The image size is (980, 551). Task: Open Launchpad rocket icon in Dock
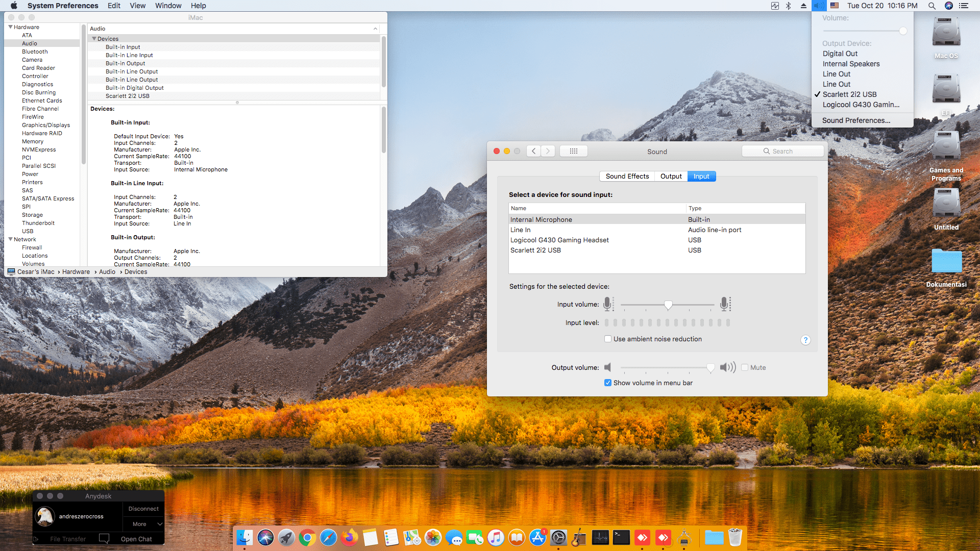tap(286, 537)
